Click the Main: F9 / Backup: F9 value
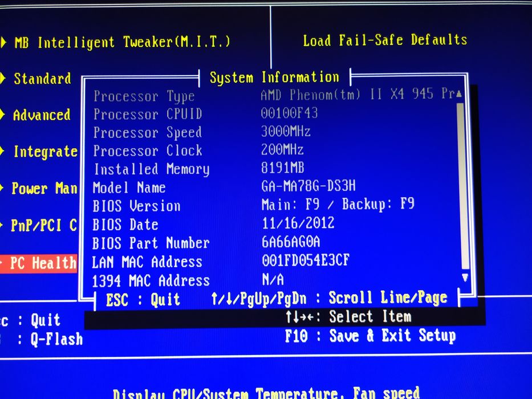This screenshot has width=532, height=399. pyautogui.click(x=338, y=205)
